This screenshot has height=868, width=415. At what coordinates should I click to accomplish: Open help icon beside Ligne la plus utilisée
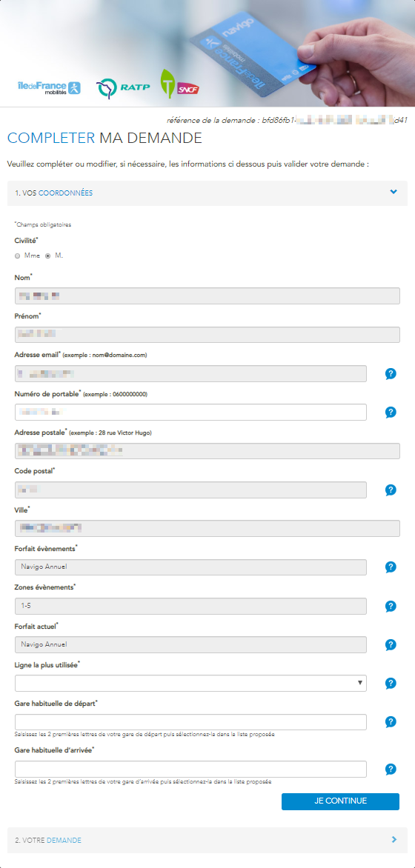[x=391, y=683]
